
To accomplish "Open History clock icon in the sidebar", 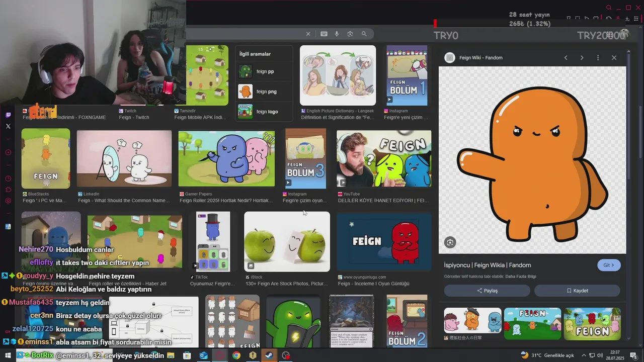I will (8, 178).
